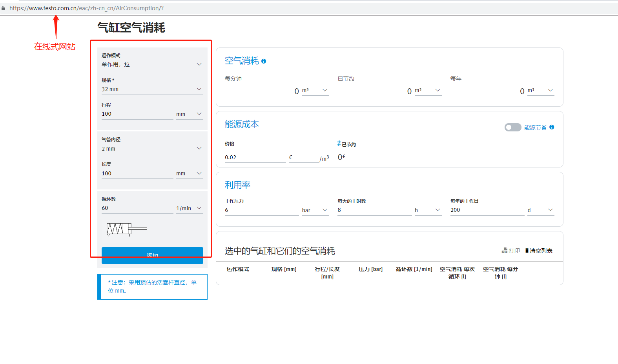Click the 每天的工时数 input field with 8
618x364 pixels.
pos(375,210)
